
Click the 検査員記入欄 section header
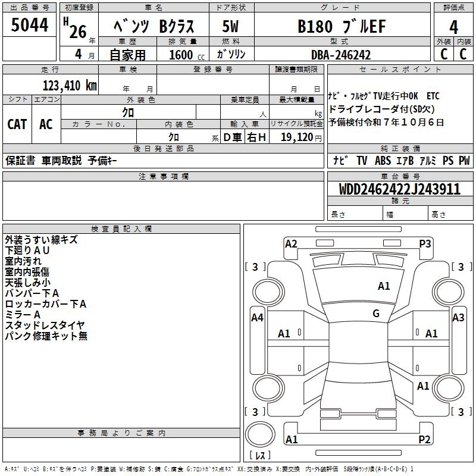[121, 229]
